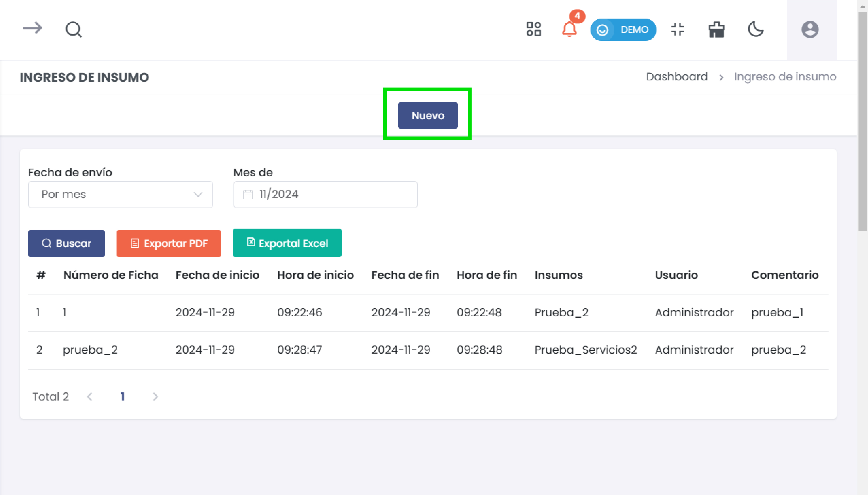The height and width of the screenshot is (495, 868).
Task: Toggle dark mode with moon icon
Action: pyautogui.click(x=755, y=29)
